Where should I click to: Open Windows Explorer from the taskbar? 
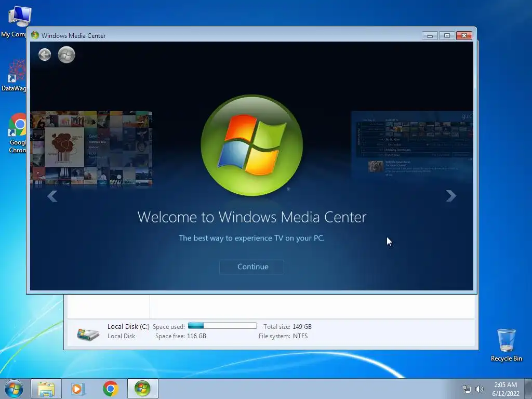pos(46,389)
